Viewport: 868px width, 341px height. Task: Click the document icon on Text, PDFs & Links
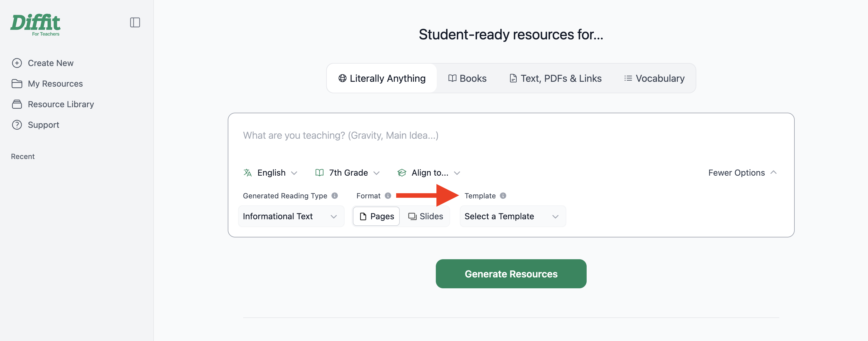(x=513, y=78)
